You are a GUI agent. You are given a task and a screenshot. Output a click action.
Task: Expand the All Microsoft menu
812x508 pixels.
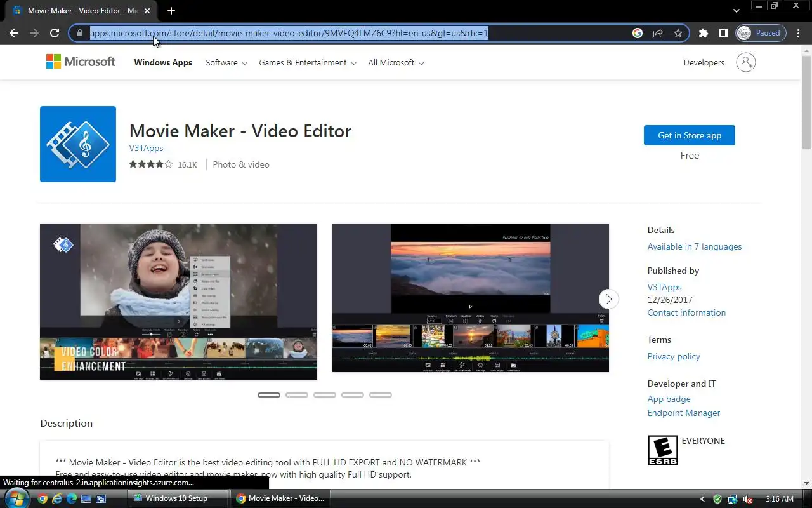point(396,62)
